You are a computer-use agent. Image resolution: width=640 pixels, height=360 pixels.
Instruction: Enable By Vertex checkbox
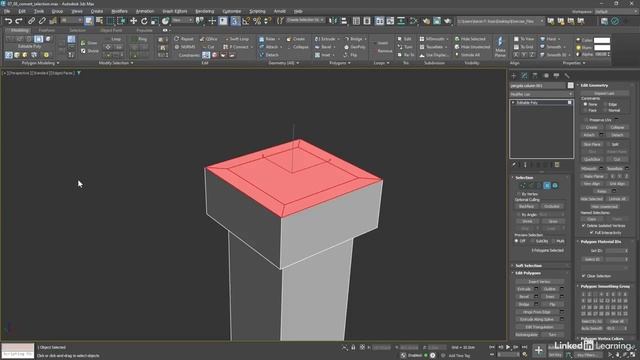click(x=519, y=194)
